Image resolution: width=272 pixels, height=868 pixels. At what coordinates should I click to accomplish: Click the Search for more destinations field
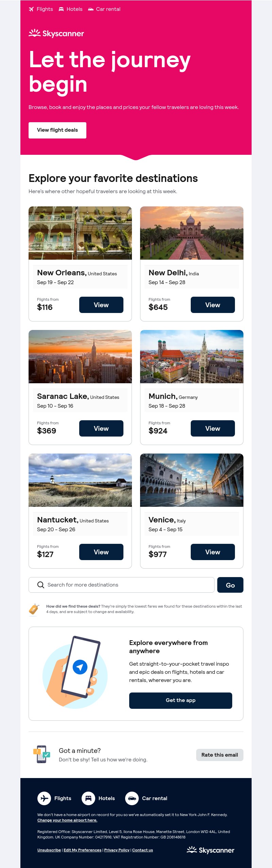point(121,585)
